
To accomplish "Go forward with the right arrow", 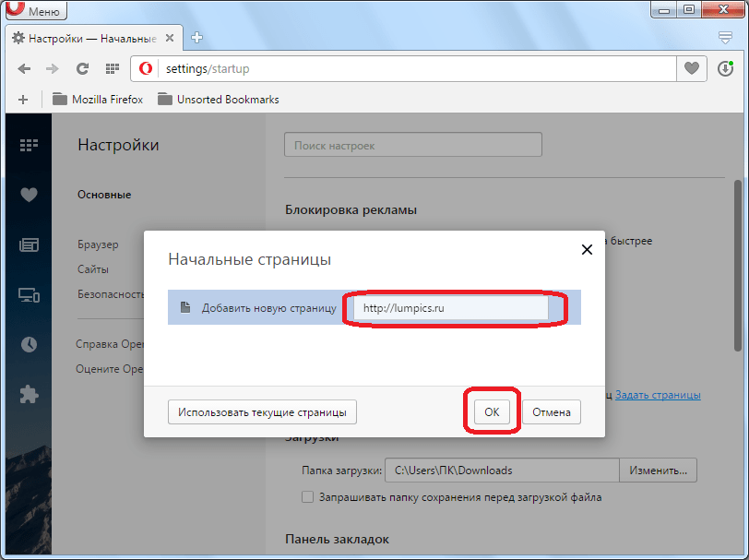I will tap(52, 69).
